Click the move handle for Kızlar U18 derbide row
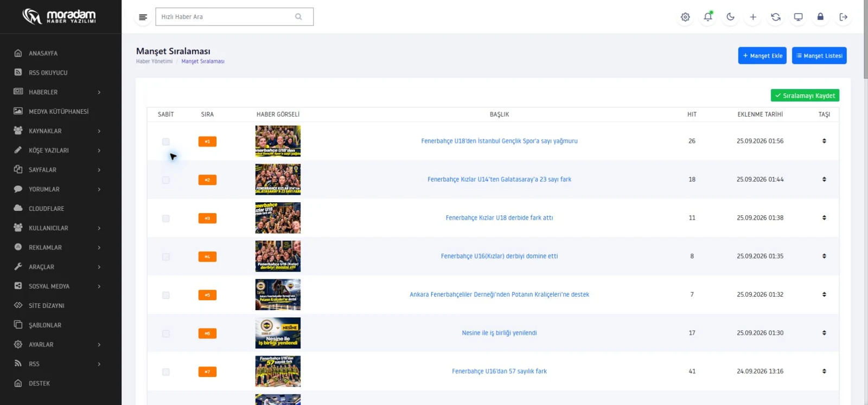868x405 pixels. tap(824, 218)
